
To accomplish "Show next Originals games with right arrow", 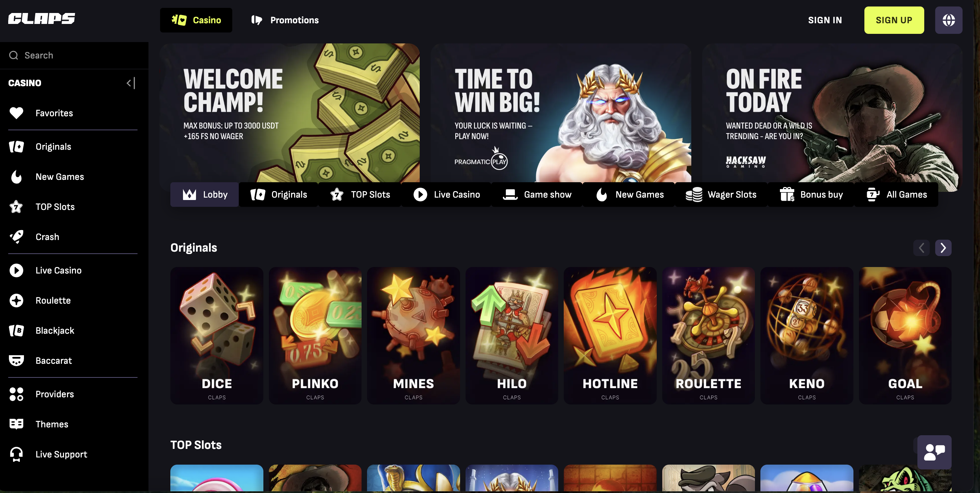I will (943, 248).
